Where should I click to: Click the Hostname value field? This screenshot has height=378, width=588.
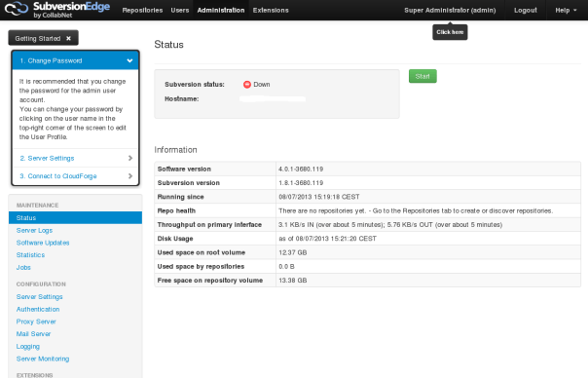pos(273,99)
